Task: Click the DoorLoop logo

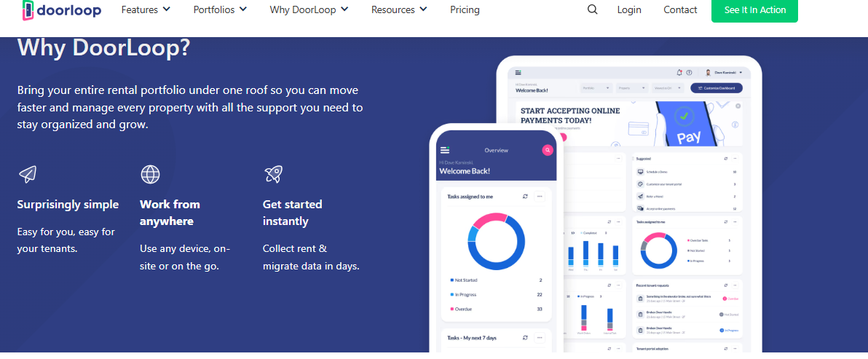Action: click(x=61, y=9)
